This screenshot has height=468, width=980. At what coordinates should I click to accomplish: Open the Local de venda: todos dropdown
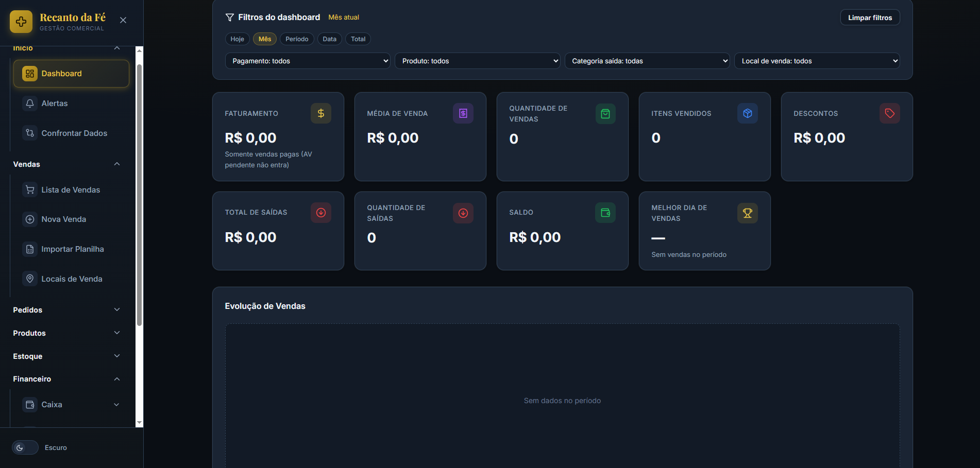(x=817, y=61)
